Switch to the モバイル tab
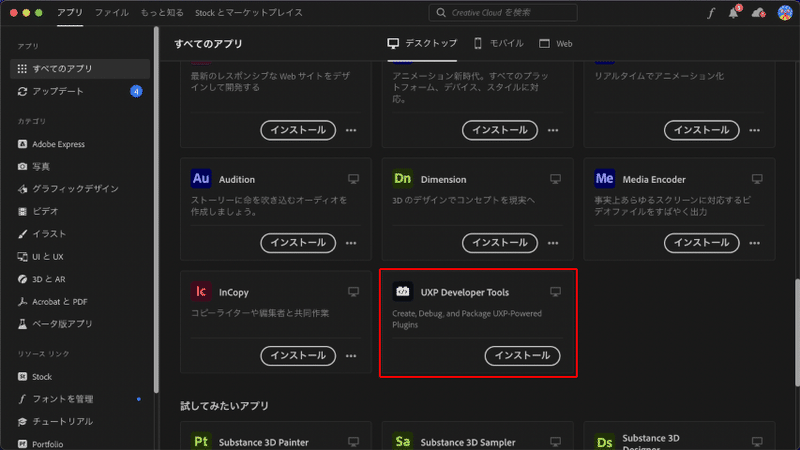The width and height of the screenshot is (800, 450). point(498,43)
